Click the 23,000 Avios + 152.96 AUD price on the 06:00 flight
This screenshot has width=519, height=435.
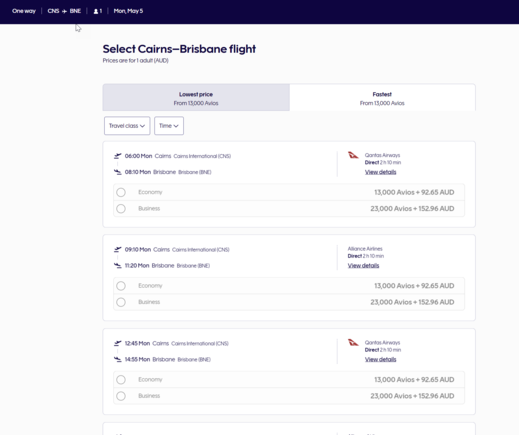click(412, 209)
